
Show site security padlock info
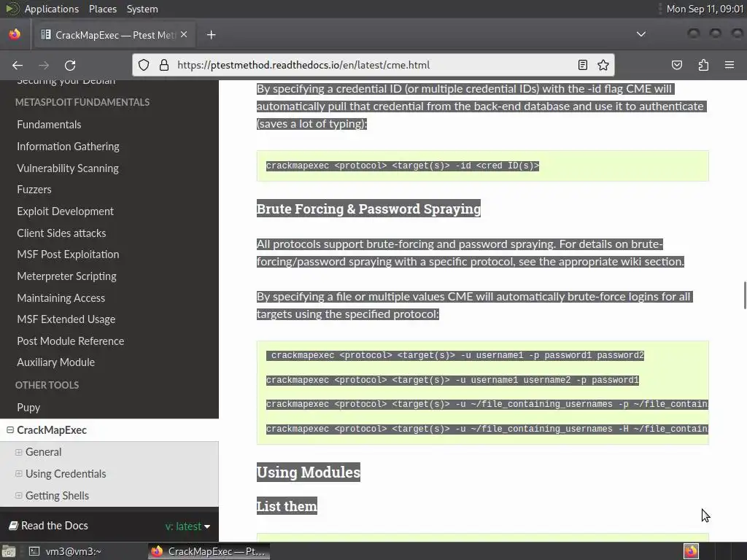click(x=164, y=65)
